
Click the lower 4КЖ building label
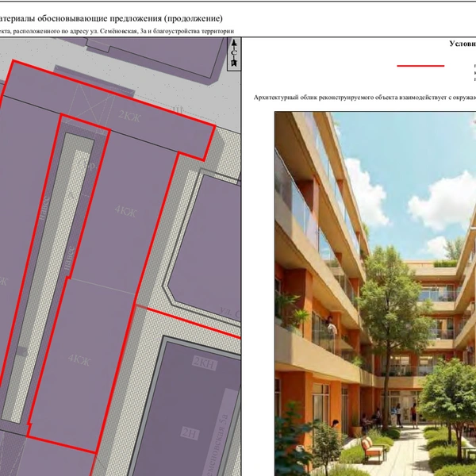[79, 359]
